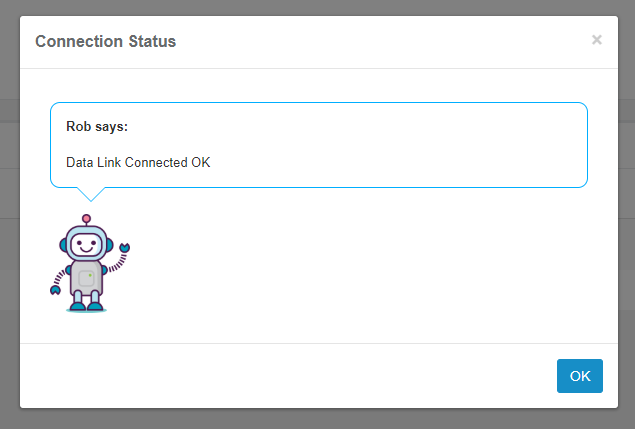Image resolution: width=635 pixels, height=429 pixels.
Task: Click the dimmed backdrop below the dialog
Action: tap(318, 419)
